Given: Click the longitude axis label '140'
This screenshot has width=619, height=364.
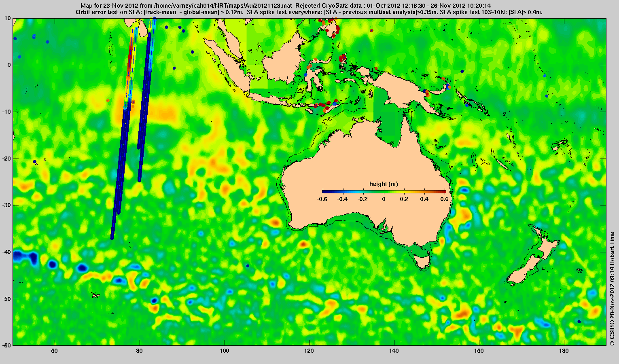Looking at the screenshot, I should [394, 351].
